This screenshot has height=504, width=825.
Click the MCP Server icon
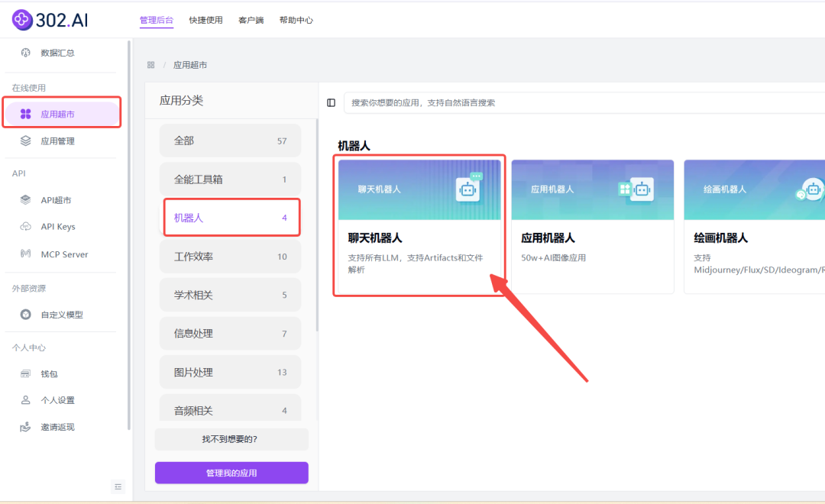25,254
